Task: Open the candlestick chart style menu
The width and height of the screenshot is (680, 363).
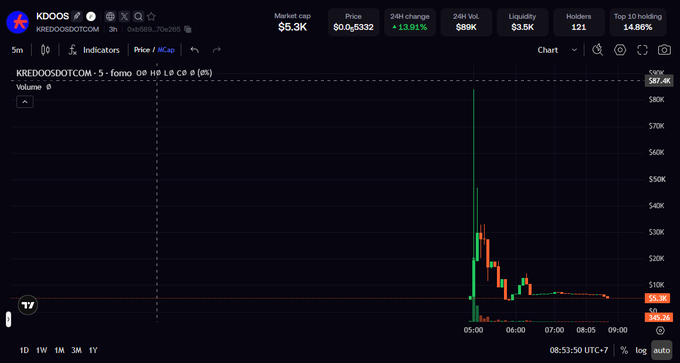Action: pos(45,50)
